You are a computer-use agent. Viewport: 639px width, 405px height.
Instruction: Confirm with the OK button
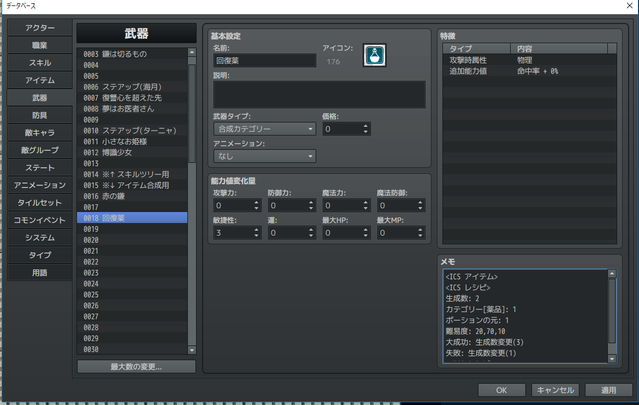(501, 390)
